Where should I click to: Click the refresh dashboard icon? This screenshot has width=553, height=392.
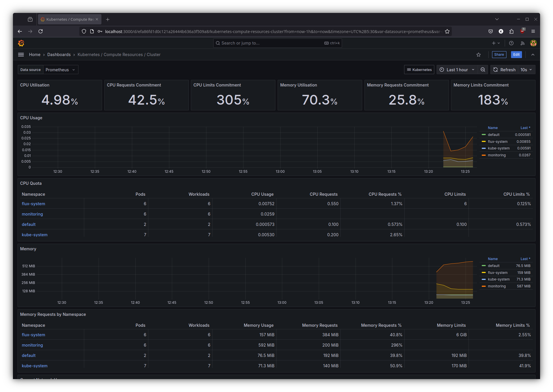(496, 70)
